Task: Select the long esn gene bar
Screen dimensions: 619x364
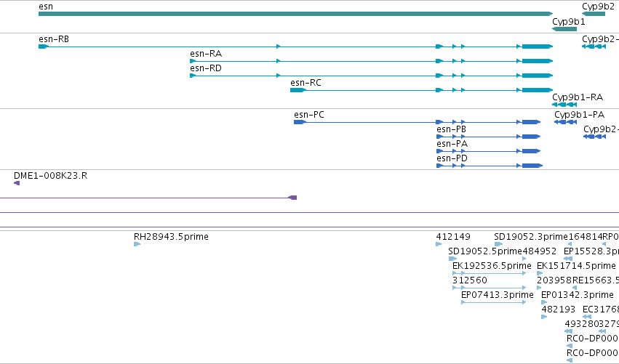Action: [x=296, y=14]
